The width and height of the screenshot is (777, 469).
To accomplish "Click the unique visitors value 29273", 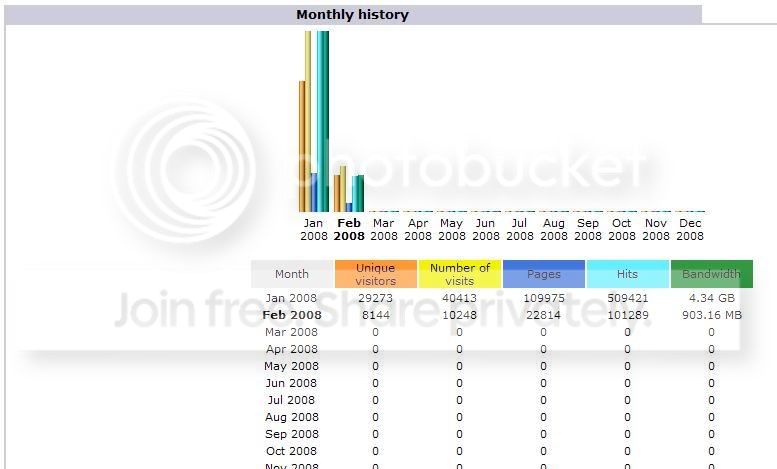I will pyautogui.click(x=375, y=298).
